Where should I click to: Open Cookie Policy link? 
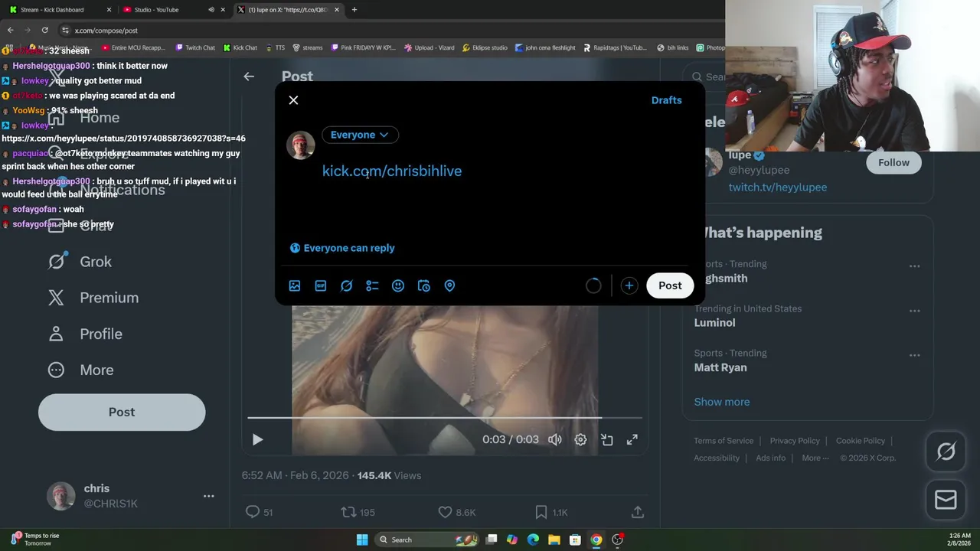[861, 441]
